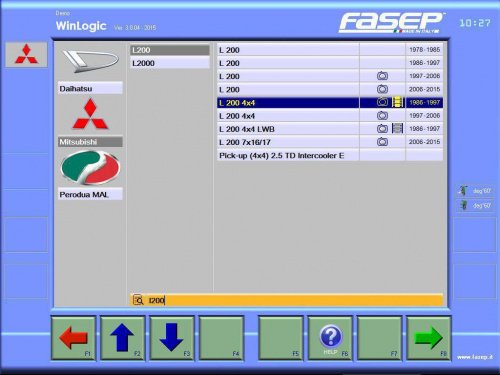Image resolution: width=500 pixels, height=375 pixels.
Task: Click the empty F4 function button
Action: point(221,338)
